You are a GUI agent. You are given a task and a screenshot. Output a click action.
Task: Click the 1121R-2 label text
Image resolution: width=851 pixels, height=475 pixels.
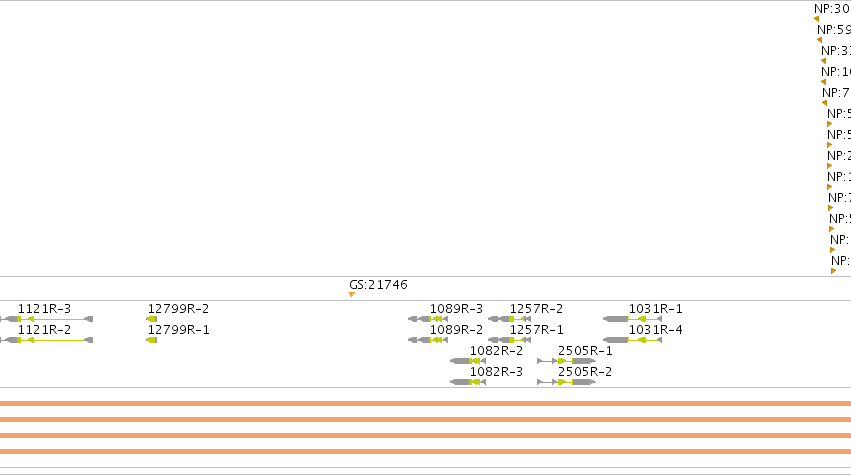pyautogui.click(x=45, y=330)
